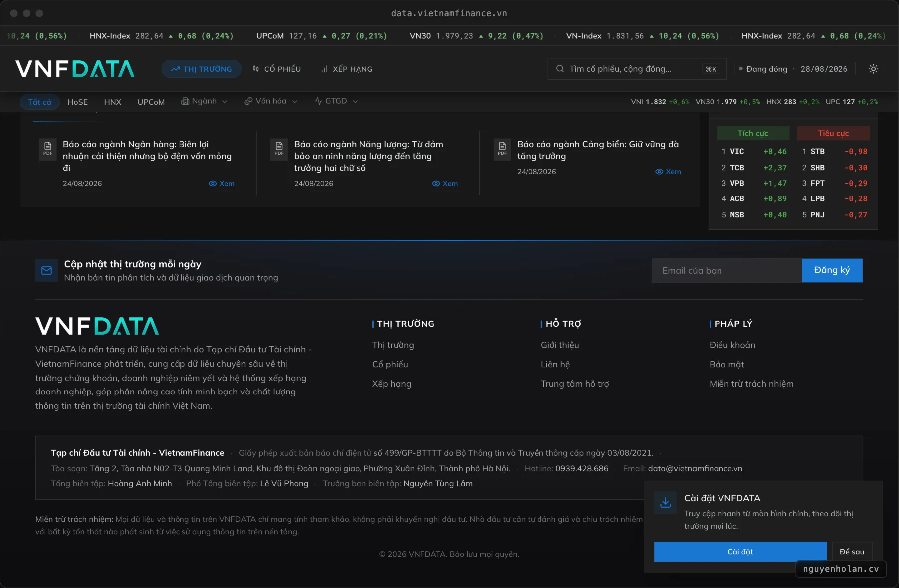Click the VNFDATA footer logo
Image resolution: width=899 pixels, height=588 pixels.
(x=97, y=326)
